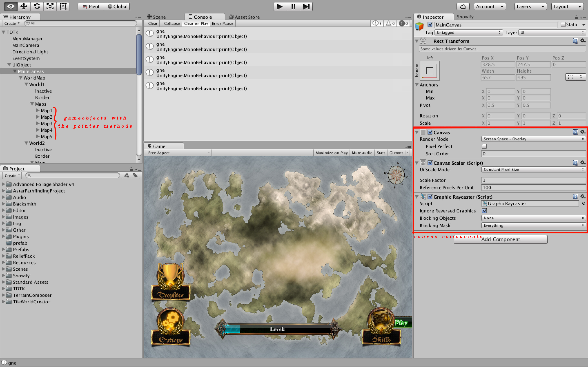Click the Scale Factor input field
Screen dimensions: 588x367
point(533,180)
